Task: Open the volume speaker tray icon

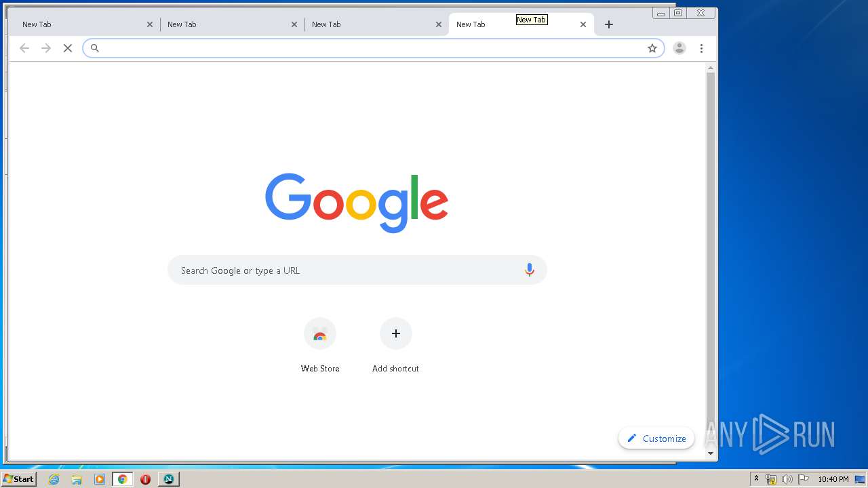Action: click(787, 479)
